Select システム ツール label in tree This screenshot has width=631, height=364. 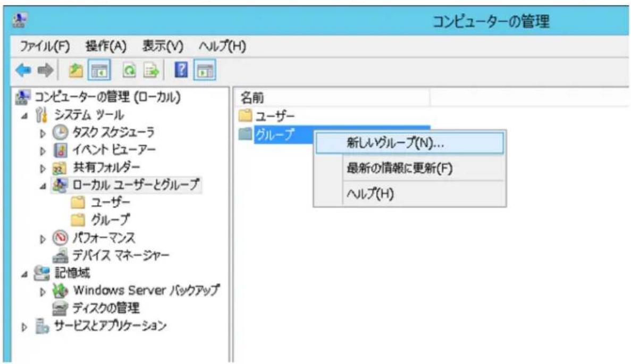tap(89, 115)
